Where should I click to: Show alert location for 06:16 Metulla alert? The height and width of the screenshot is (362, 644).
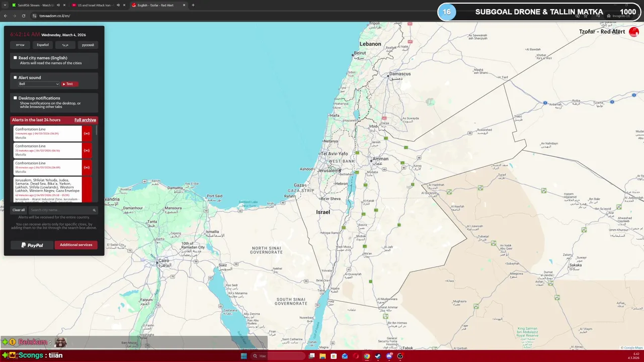(87, 150)
